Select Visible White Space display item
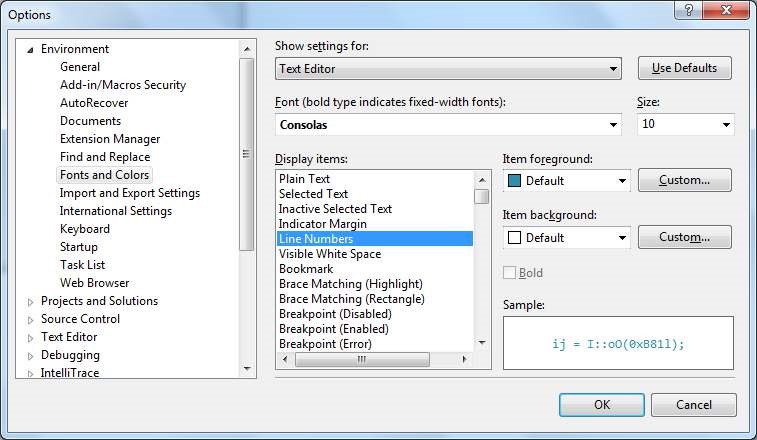Image resolution: width=757 pixels, height=440 pixels. click(x=329, y=254)
